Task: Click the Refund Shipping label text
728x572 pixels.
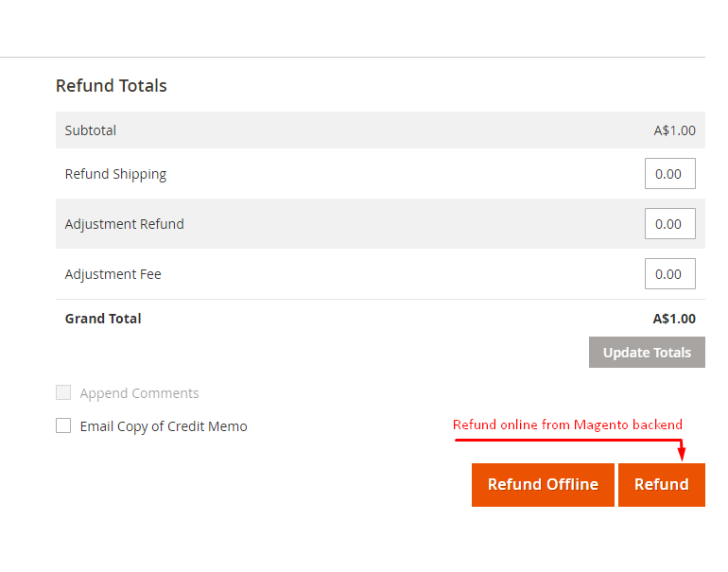Action: [115, 174]
